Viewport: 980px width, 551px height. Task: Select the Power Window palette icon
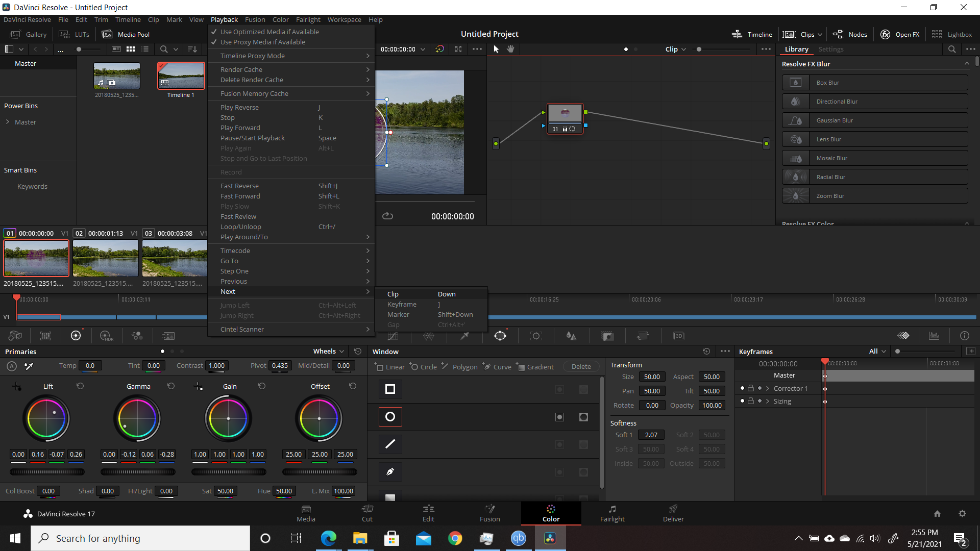tap(500, 336)
